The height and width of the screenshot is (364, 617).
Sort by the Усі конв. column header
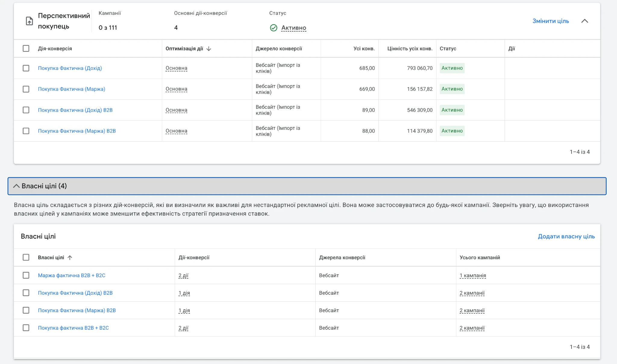364,49
